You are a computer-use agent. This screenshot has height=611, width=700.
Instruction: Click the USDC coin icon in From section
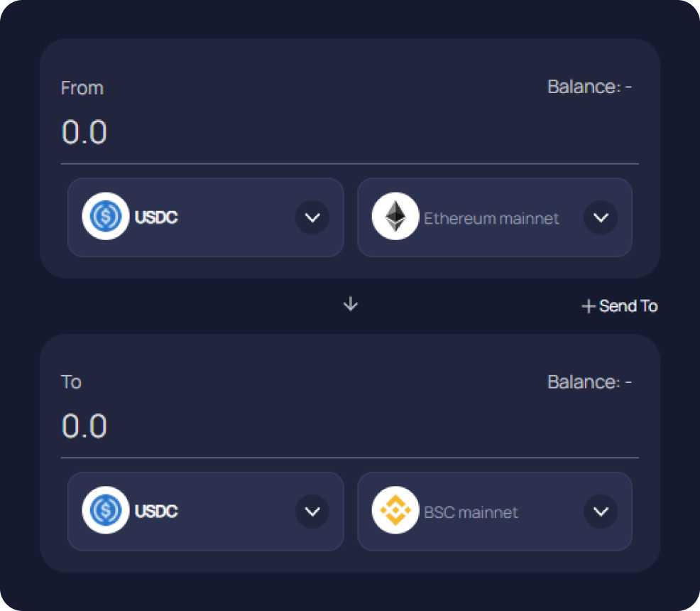[x=105, y=217]
